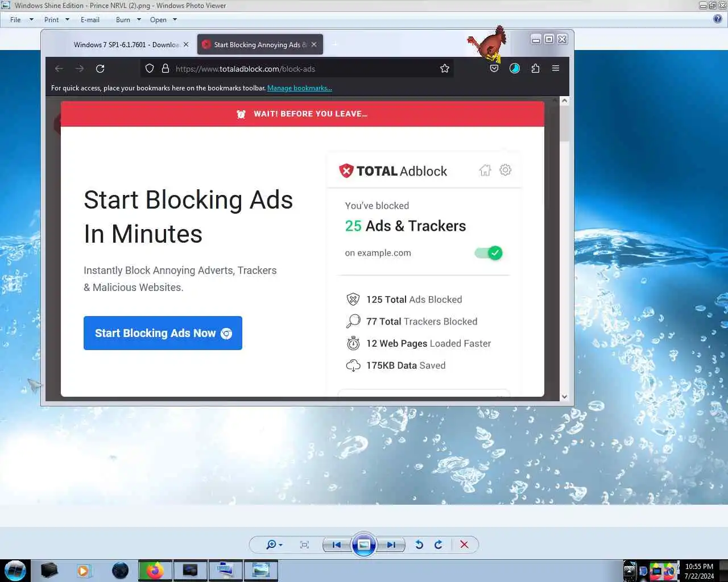Click the Total Adblock shield logo
This screenshot has height=582, width=728.
(x=346, y=171)
